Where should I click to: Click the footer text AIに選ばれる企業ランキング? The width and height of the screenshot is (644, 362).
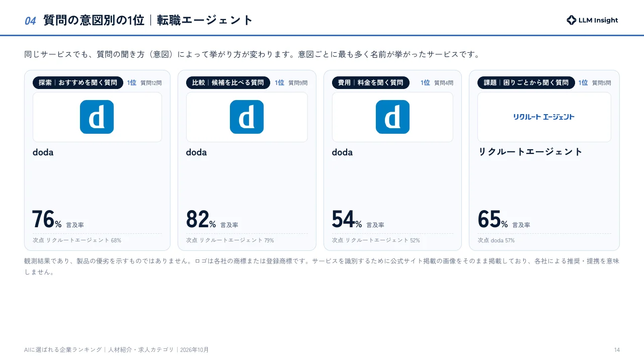pos(63,350)
